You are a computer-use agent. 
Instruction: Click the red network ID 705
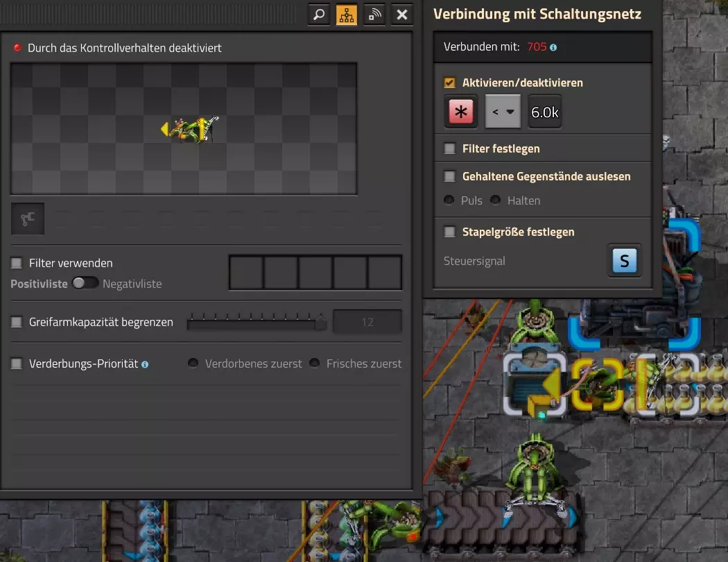537,47
